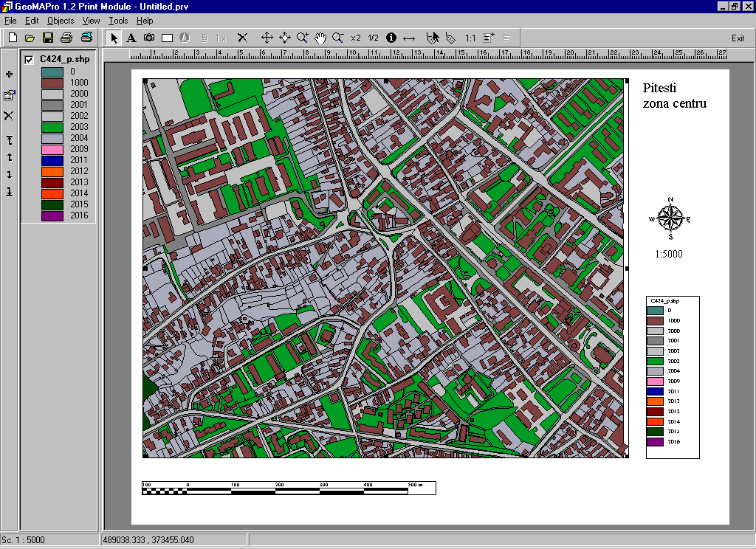Click the 1:1 scale button
This screenshot has width=756, height=549.
(470, 38)
